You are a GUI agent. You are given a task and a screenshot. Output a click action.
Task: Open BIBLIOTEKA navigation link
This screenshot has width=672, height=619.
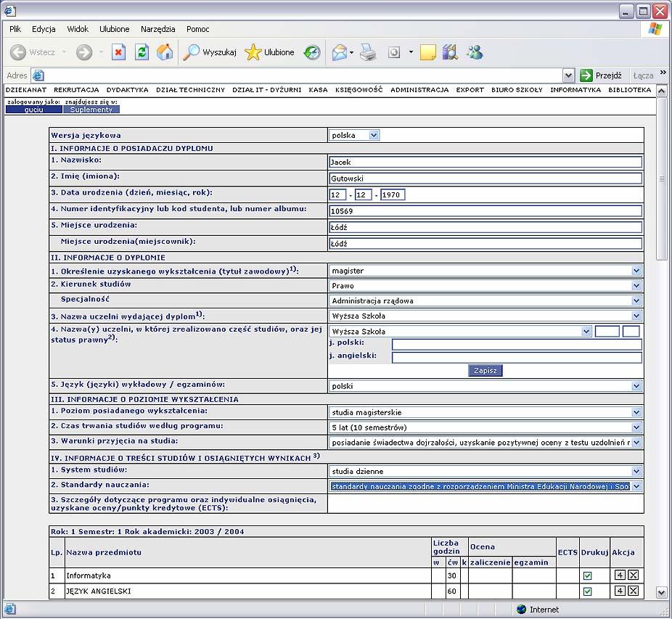click(x=630, y=89)
